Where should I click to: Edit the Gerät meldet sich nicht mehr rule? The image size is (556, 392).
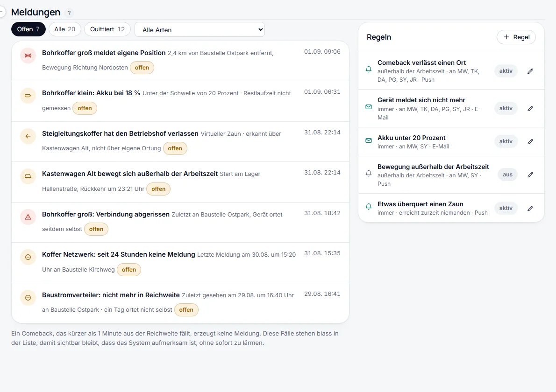[530, 108]
